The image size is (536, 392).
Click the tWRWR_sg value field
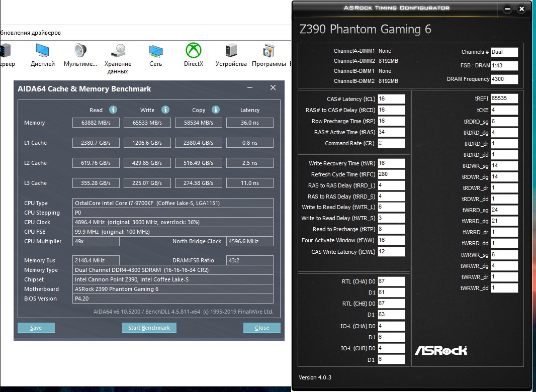(x=504, y=254)
